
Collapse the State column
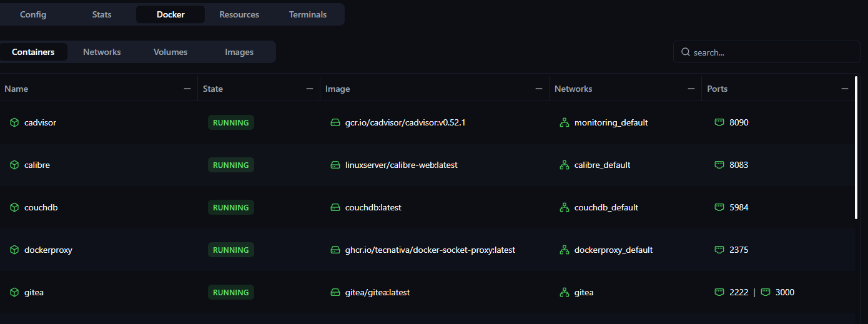[310, 89]
